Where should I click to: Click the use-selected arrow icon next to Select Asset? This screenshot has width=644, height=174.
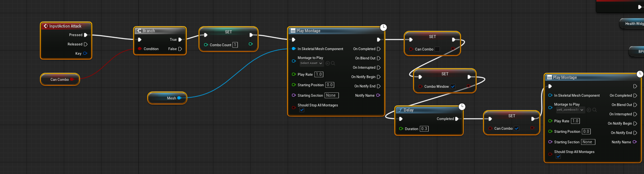click(328, 63)
